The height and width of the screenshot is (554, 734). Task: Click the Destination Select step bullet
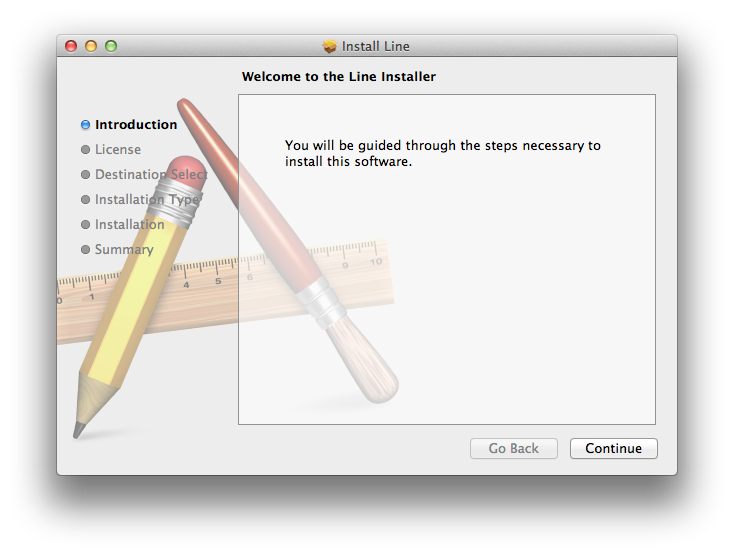tap(85, 175)
